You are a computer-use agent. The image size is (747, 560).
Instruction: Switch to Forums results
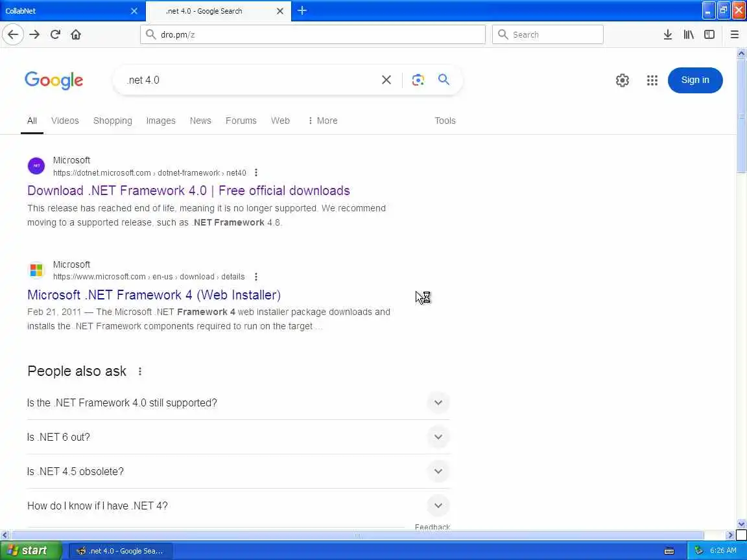(x=241, y=121)
